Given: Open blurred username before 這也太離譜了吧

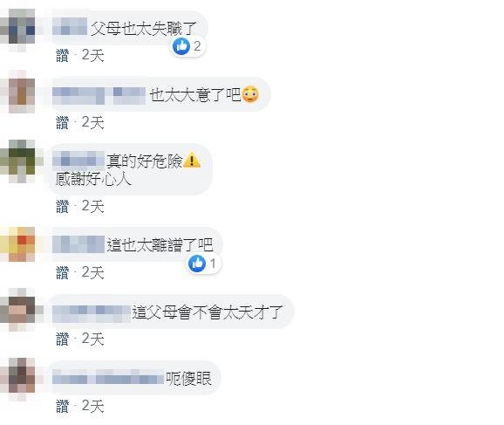Looking at the screenshot, I should [x=78, y=244].
